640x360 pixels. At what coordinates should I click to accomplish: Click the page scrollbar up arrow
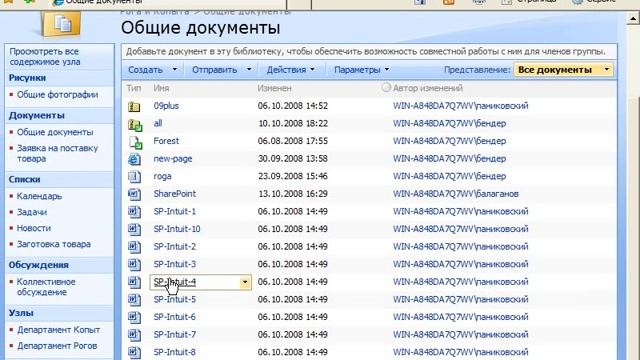633,18
